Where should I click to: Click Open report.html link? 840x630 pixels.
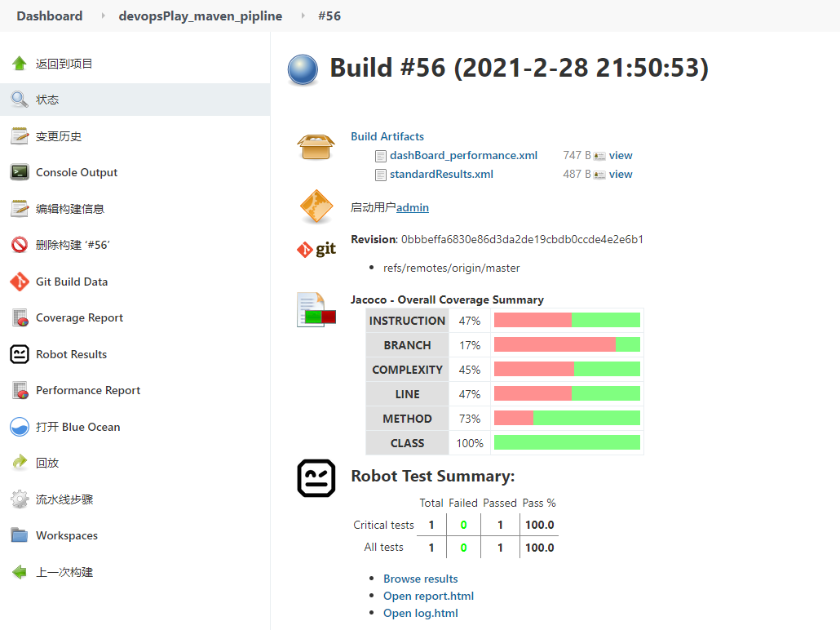coord(429,596)
